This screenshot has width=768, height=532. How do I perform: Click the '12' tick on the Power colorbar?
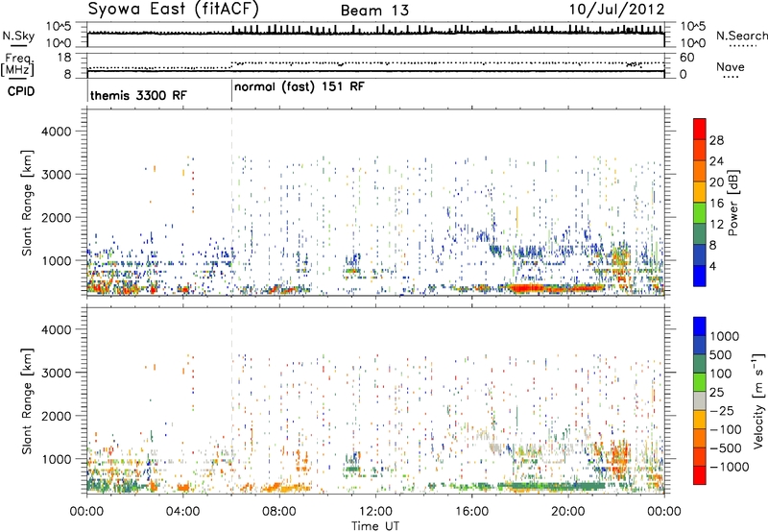(x=716, y=225)
